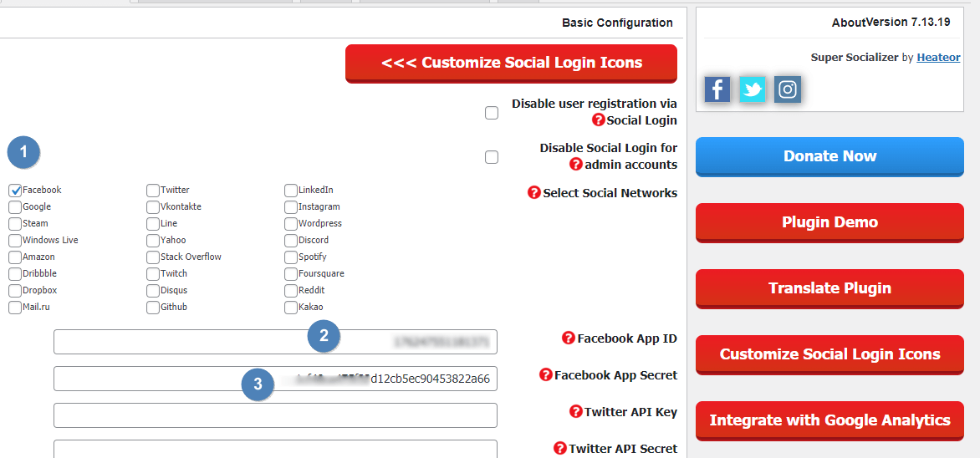Focus the Facebook App ID field
980x458 pixels.
[x=276, y=342]
